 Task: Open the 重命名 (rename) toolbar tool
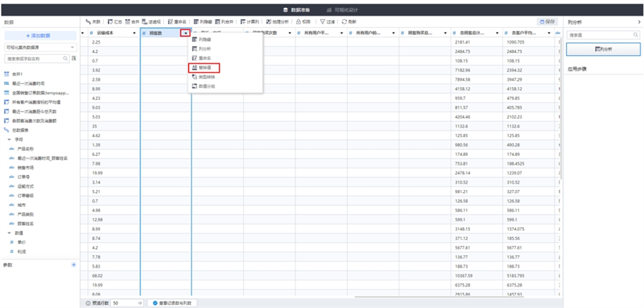[177, 22]
